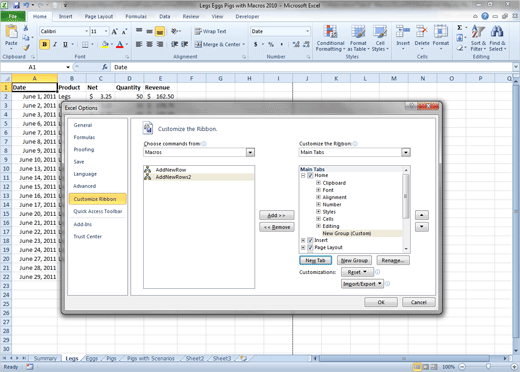
Task: Click the Name Box showing A1
Action: pyautogui.click(x=32, y=67)
